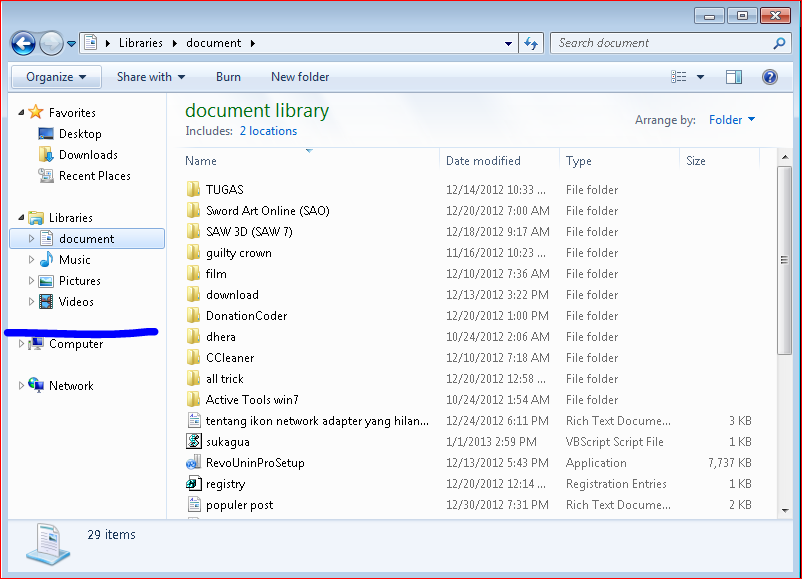Open the address bar history dropdown
This screenshot has width=802, height=579.
(508, 43)
